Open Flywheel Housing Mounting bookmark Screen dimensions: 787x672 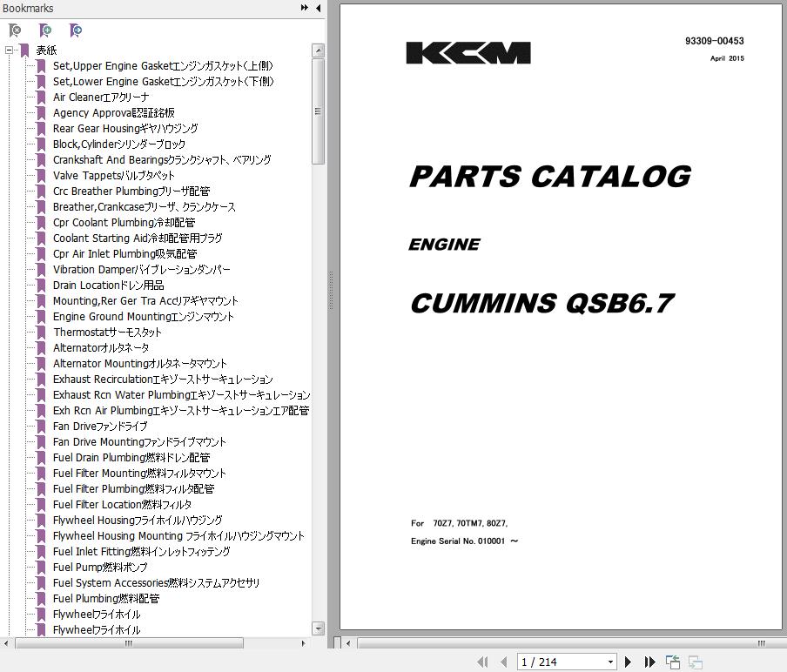point(178,536)
